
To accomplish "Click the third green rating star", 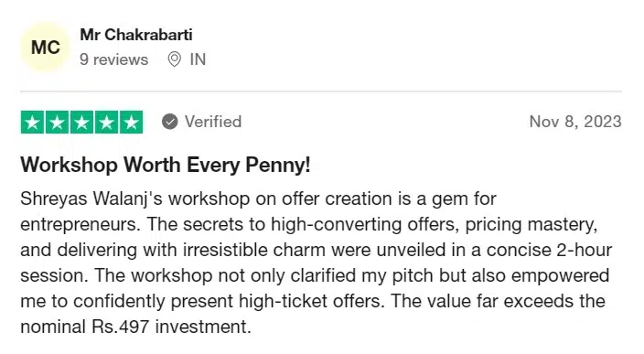I will click(x=81, y=122).
